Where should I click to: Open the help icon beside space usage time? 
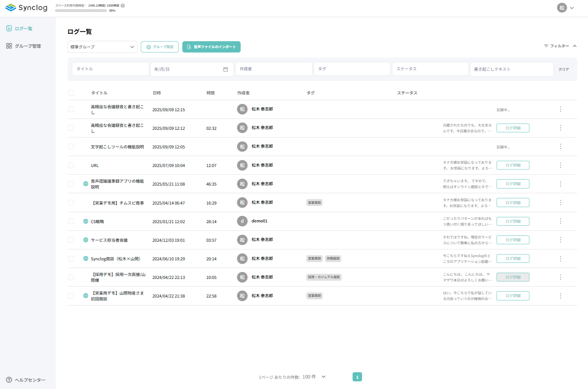pyautogui.click(x=123, y=5)
